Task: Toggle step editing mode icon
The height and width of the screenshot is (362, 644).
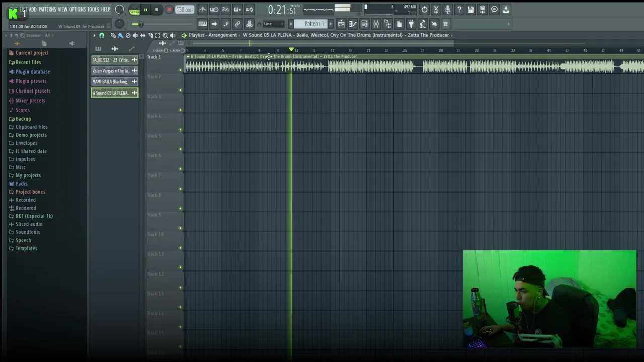Action: (x=226, y=24)
